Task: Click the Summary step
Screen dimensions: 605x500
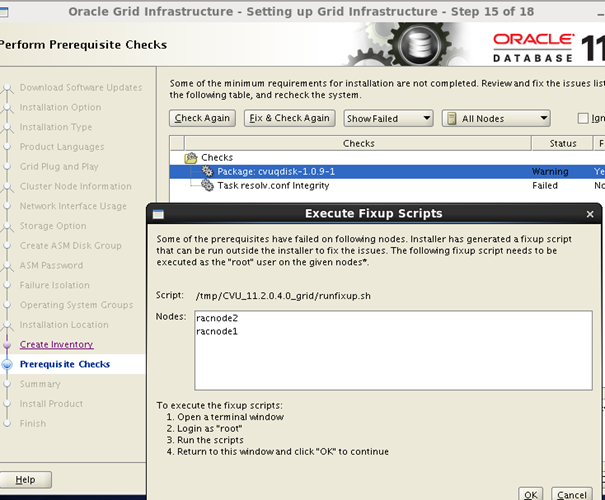Action: 40,384
